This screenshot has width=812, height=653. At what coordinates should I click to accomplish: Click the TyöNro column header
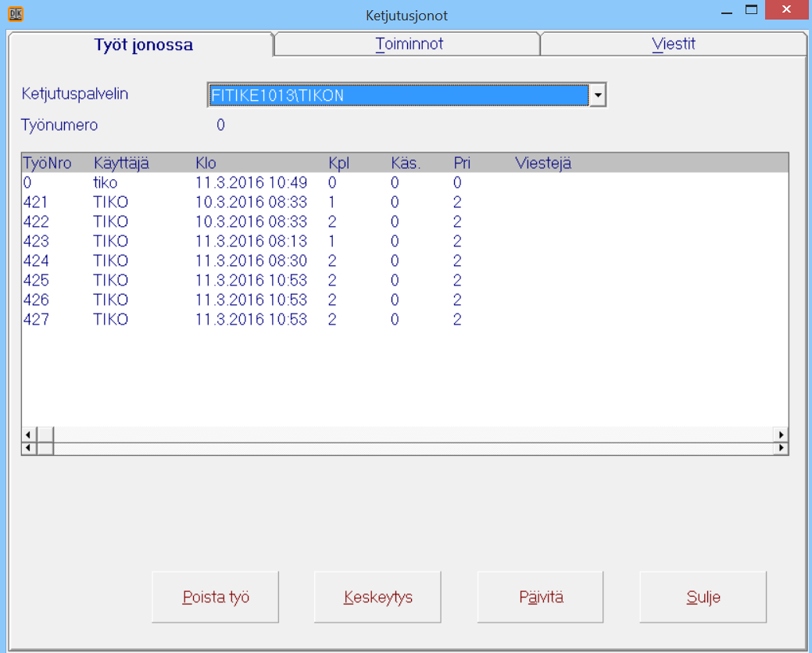coord(47,163)
